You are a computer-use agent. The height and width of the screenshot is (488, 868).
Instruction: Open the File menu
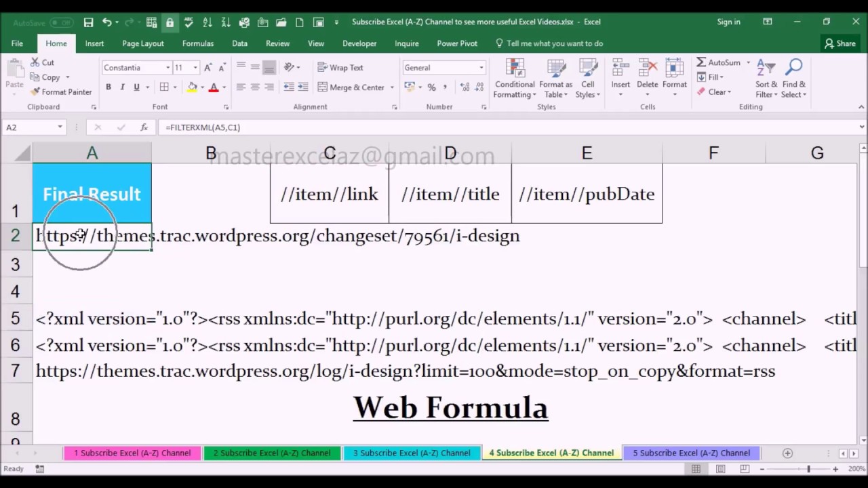tap(17, 43)
